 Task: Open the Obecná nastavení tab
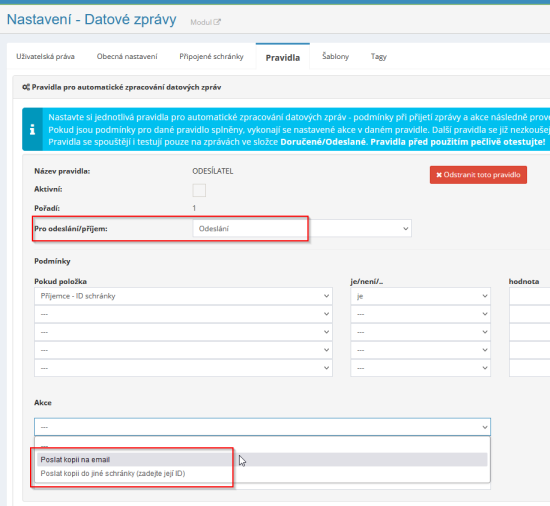click(127, 56)
